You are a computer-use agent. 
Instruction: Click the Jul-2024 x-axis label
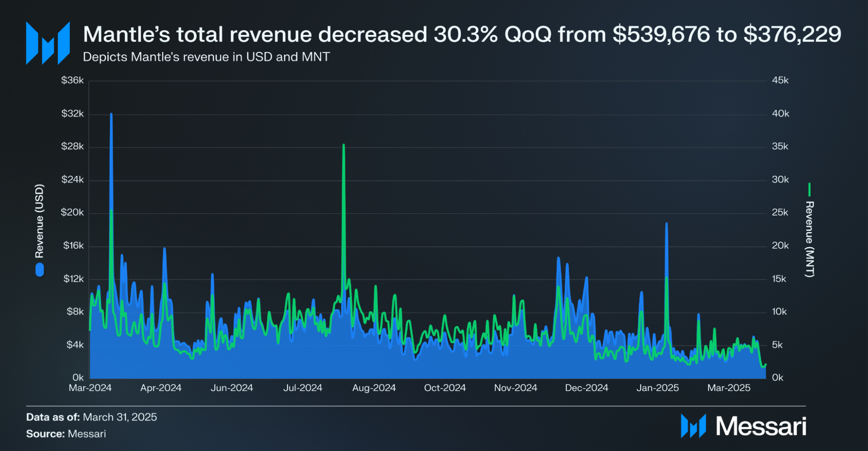303,388
